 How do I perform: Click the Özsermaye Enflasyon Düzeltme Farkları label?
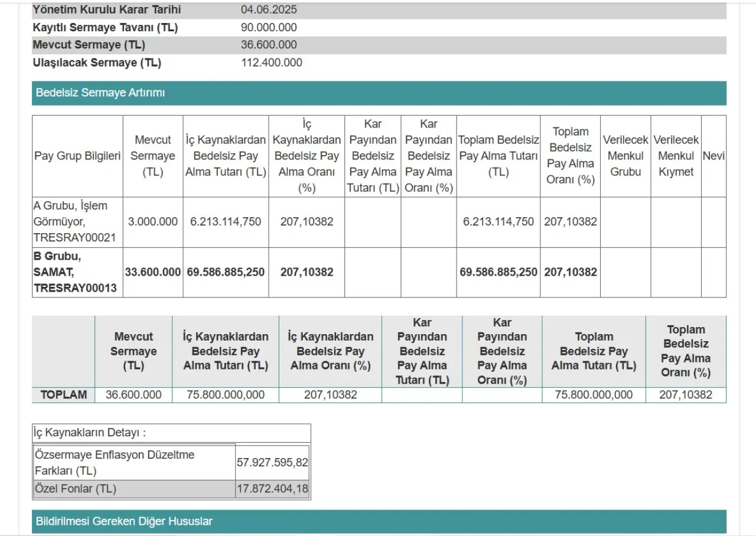(x=115, y=463)
